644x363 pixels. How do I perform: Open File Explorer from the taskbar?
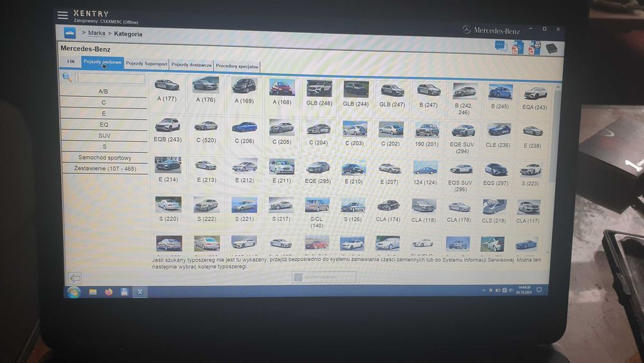tap(93, 292)
